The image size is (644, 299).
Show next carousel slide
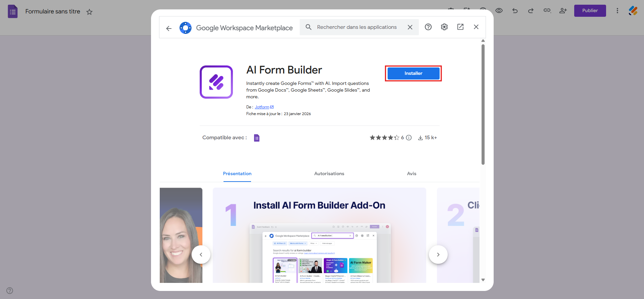(x=438, y=255)
